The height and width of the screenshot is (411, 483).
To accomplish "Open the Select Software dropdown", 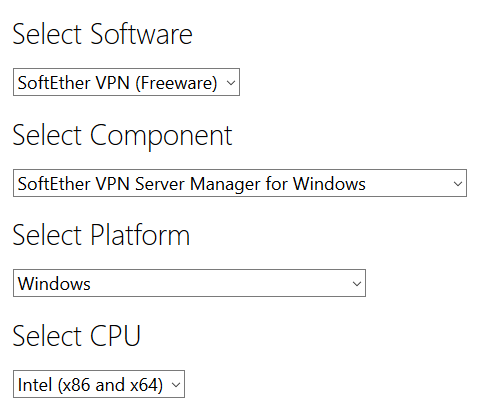I will 126,82.
